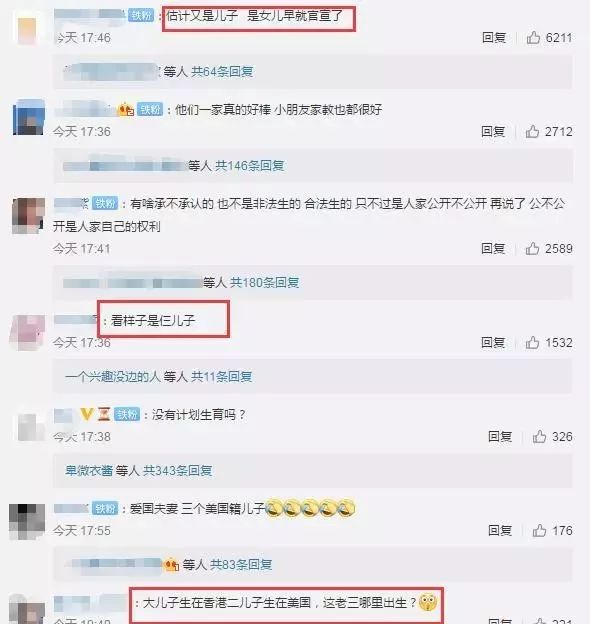This screenshot has width=590, height=624.
Task: Click the hourglass badge beside the V
Action: click(104, 414)
